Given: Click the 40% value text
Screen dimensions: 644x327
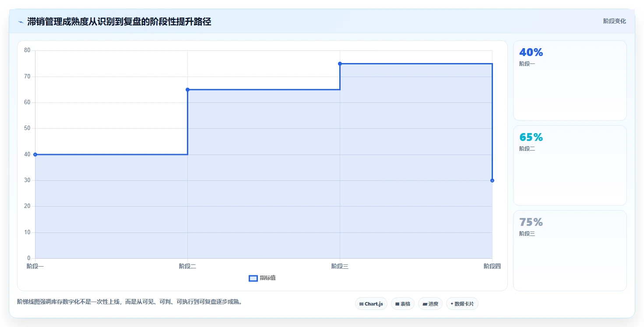Looking at the screenshot, I should (x=531, y=53).
